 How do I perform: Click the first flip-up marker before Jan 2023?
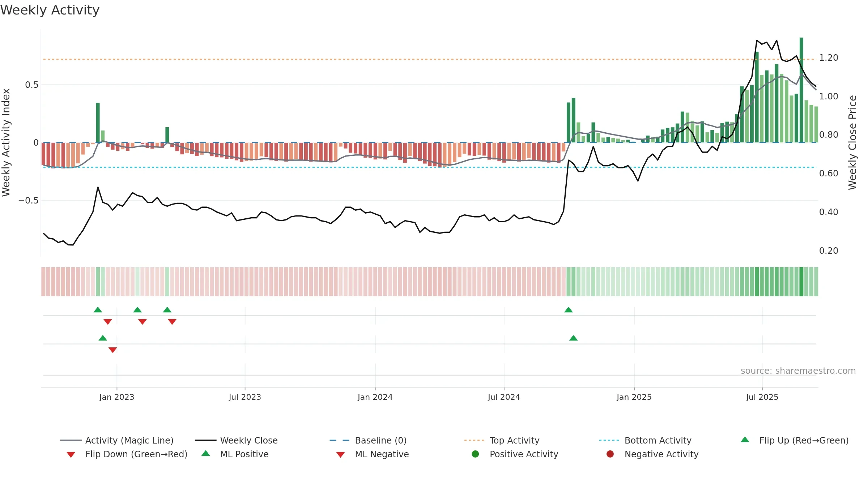[98, 310]
